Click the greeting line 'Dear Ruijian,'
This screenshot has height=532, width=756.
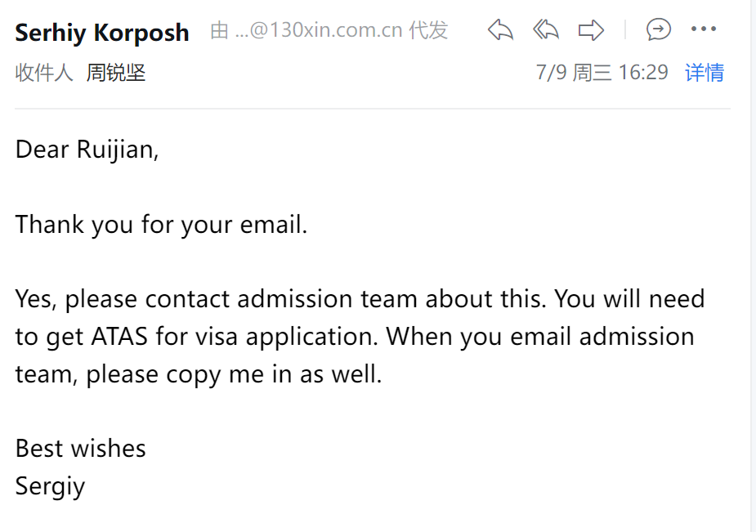coord(87,150)
